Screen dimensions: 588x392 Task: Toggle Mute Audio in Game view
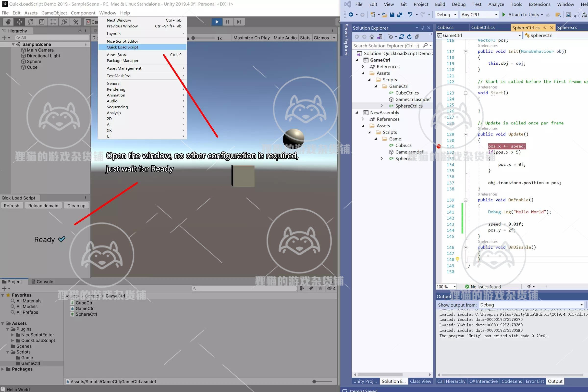(285, 38)
